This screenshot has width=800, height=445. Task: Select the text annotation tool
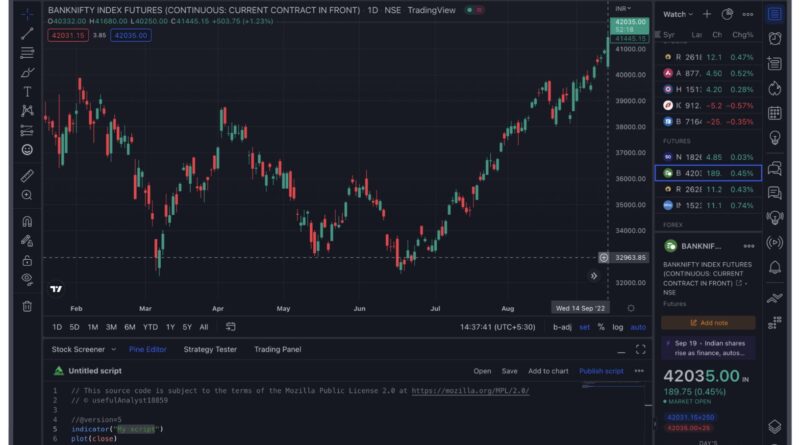click(27, 91)
